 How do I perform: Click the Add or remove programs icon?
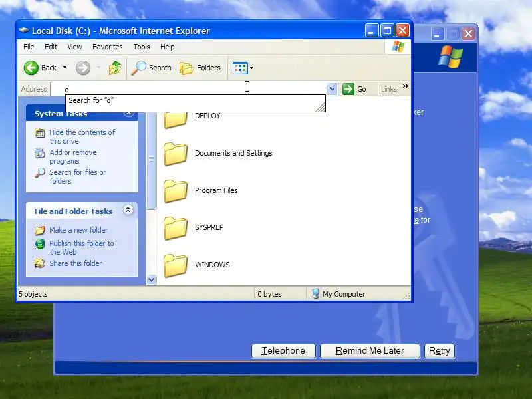(x=40, y=153)
